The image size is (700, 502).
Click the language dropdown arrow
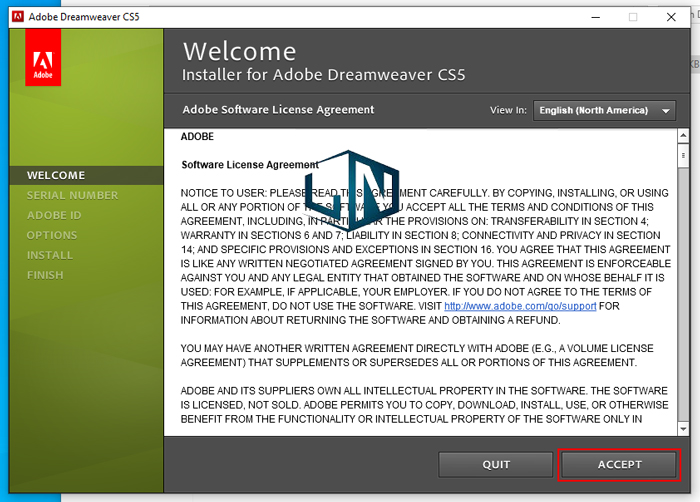[666, 111]
